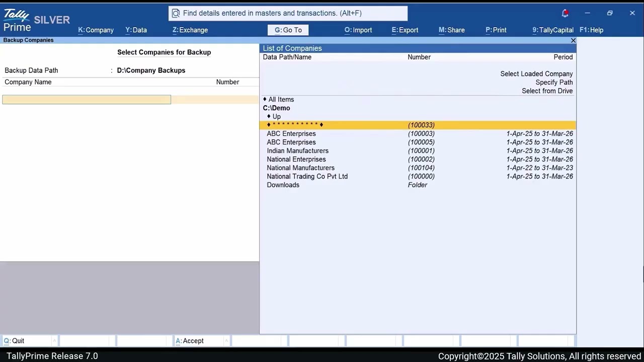Restore down the TallyPrime window
The width and height of the screenshot is (644, 362).
[610, 13]
